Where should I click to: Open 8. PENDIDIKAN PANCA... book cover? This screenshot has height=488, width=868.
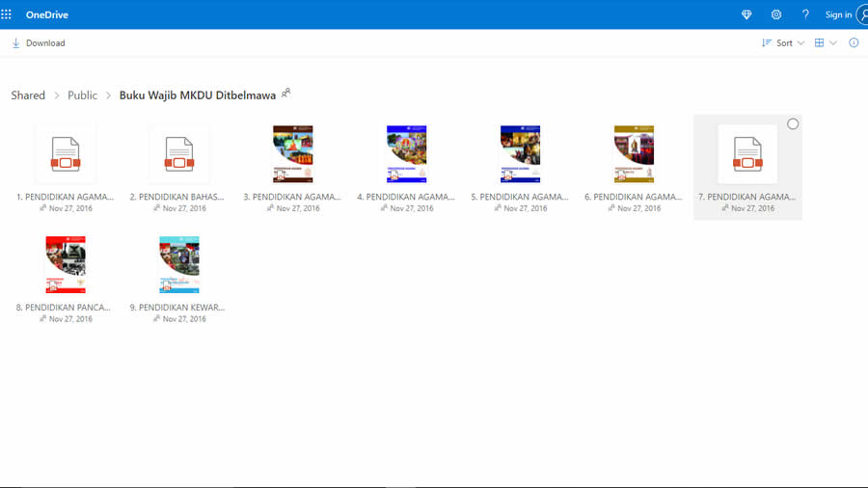point(66,264)
